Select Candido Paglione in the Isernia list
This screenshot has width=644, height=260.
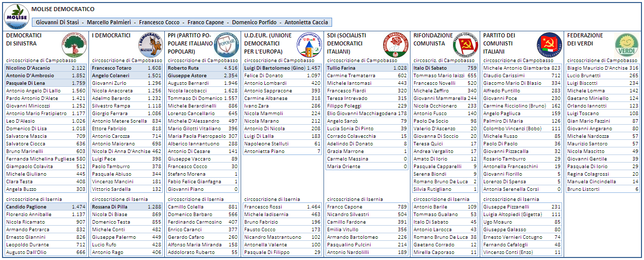click(x=46, y=207)
